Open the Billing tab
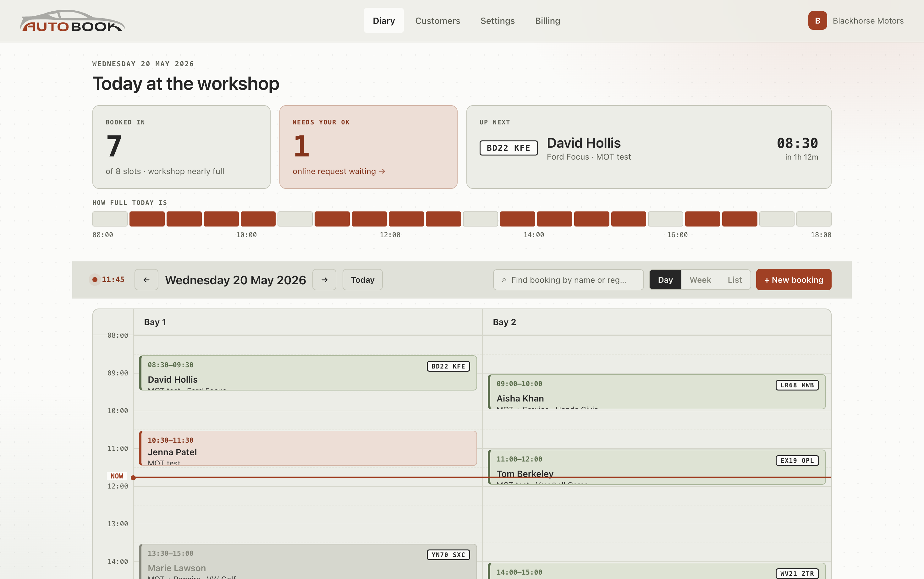The image size is (924, 579). click(547, 21)
